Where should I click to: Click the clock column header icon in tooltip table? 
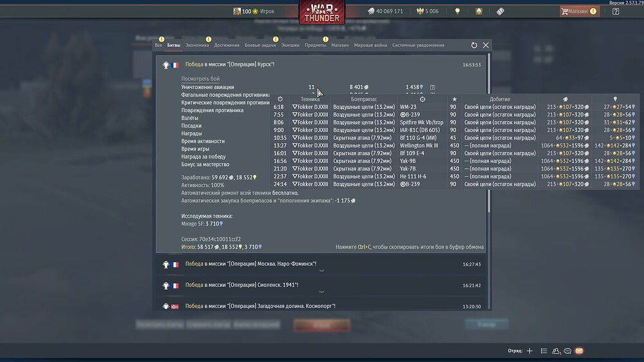click(x=280, y=99)
